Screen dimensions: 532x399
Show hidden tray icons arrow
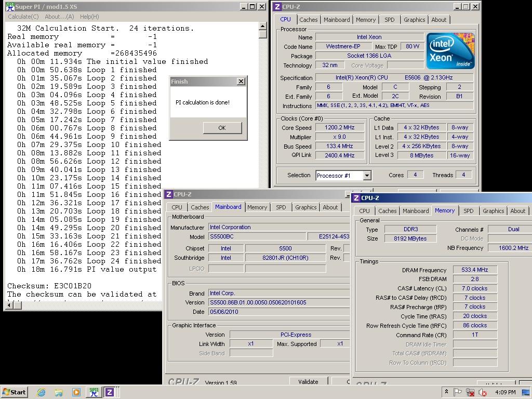click(x=446, y=392)
